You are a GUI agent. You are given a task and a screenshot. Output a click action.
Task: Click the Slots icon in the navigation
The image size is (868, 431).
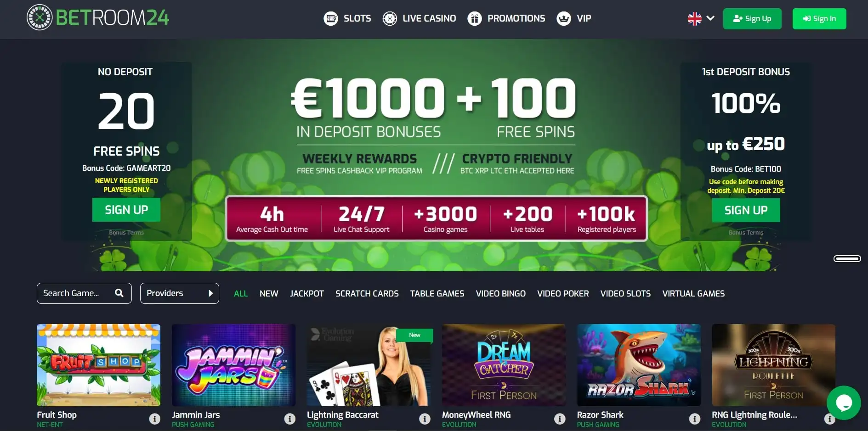(331, 18)
